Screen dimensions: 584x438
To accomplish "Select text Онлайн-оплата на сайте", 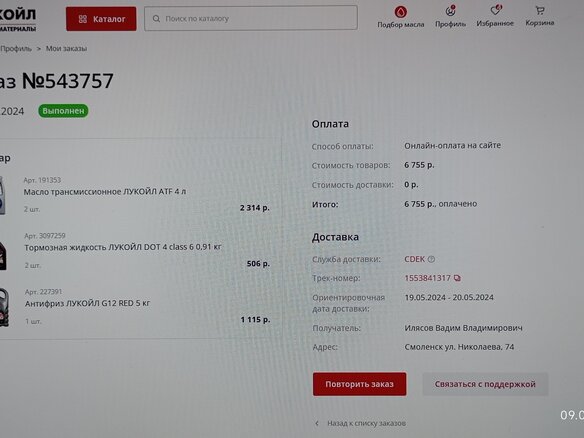I will click(453, 145).
